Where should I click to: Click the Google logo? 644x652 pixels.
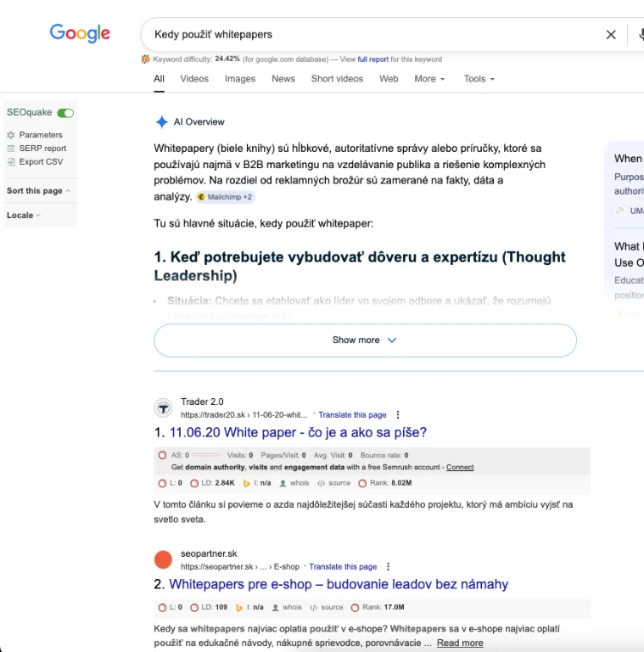tap(80, 33)
